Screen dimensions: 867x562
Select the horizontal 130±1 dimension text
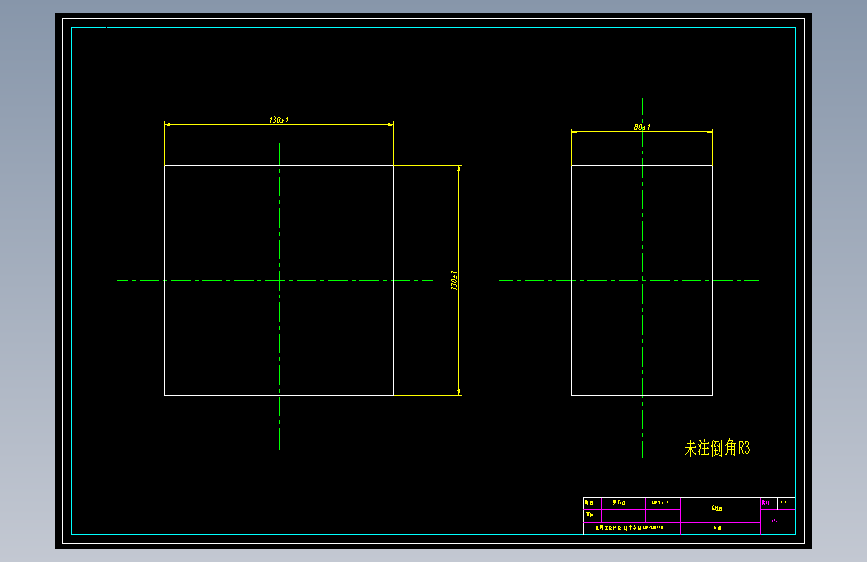279,120
